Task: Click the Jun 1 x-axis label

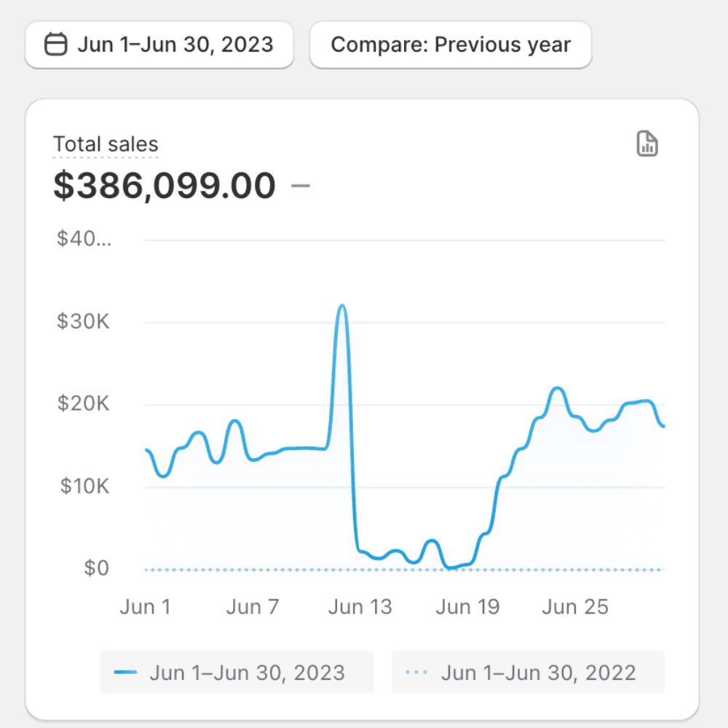Action: tap(145, 607)
